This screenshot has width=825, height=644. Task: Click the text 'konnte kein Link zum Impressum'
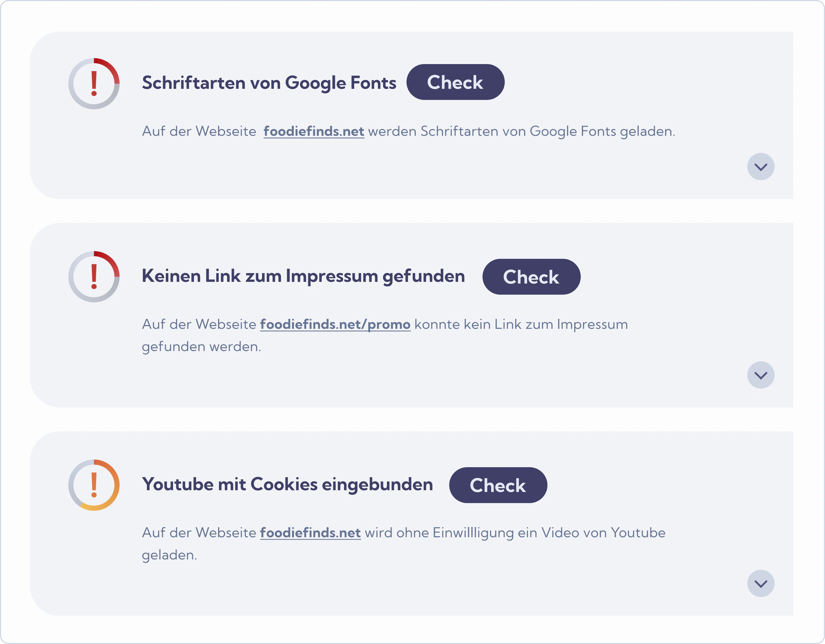click(x=521, y=324)
